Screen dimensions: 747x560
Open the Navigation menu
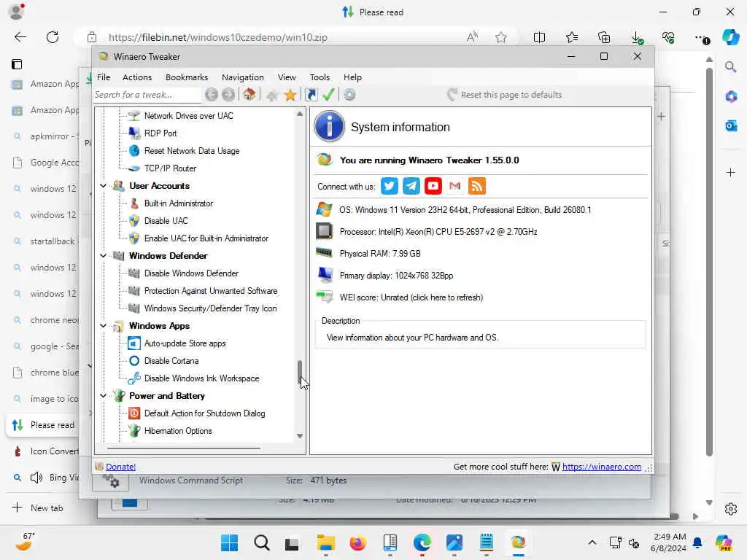(x=242, y=77)
